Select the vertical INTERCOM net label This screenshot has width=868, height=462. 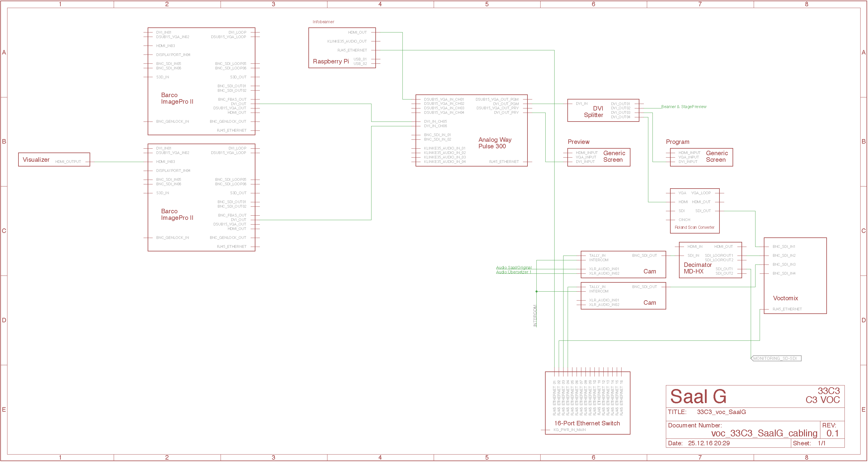(x=535, y=316)
